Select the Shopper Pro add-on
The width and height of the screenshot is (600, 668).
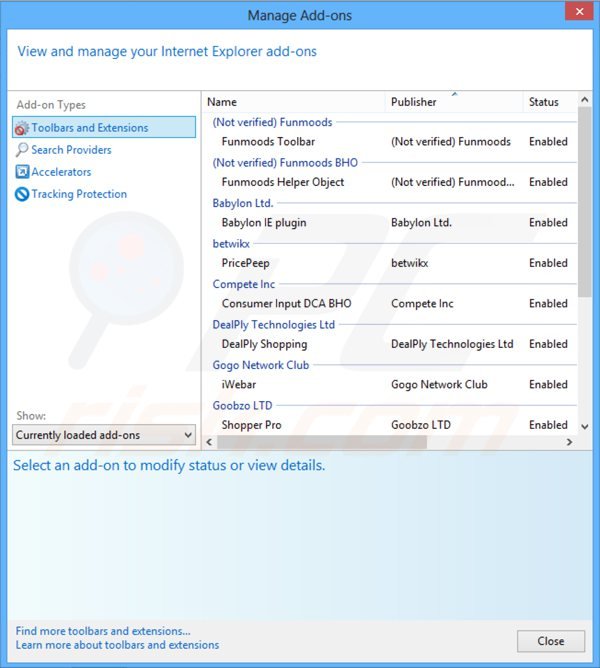tap(390, 425)
